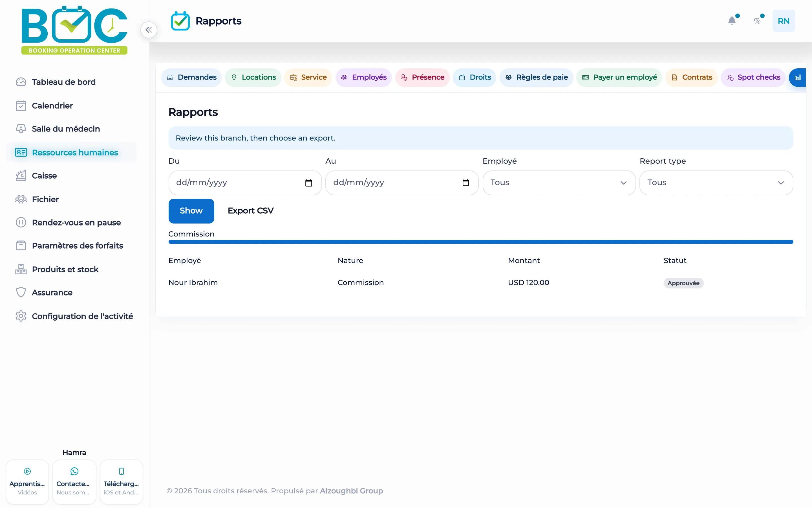Screen dimensions: 812x508
Task: Collapse the sidebar with the double-chevron button
Action: click(x=149, y=30)
